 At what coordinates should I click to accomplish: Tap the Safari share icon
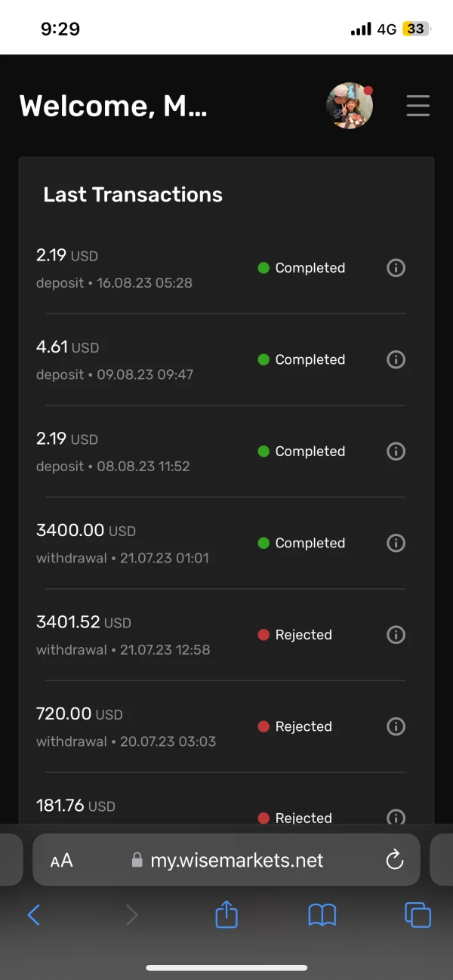coord(226,915)
